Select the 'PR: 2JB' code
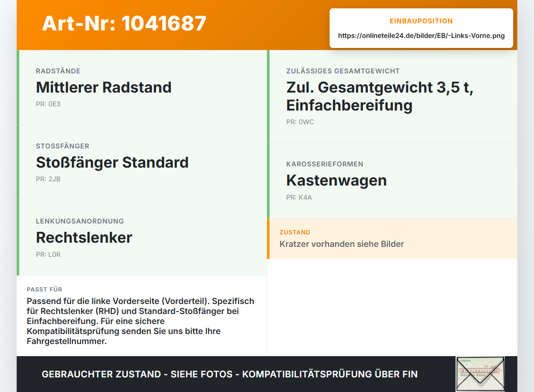 pyautogui.click(x=48, y=179)
